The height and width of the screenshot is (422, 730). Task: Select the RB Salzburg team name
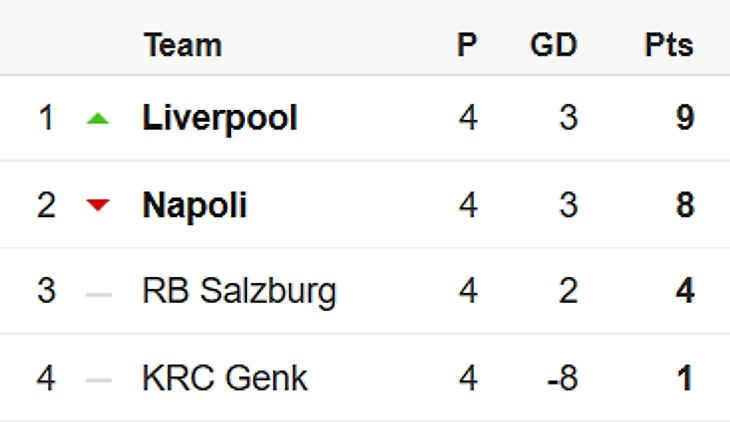tap(240, 293)
